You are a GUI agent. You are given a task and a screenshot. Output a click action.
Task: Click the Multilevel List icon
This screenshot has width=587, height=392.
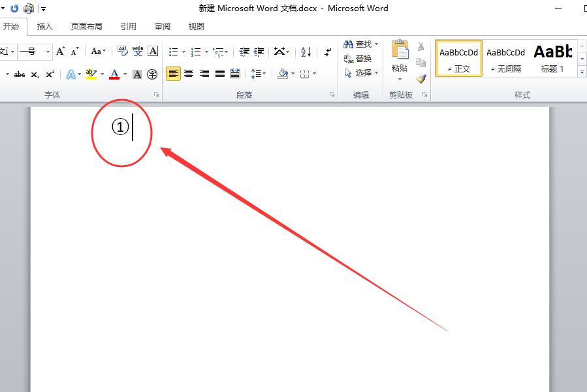click(x=218, y=52)
